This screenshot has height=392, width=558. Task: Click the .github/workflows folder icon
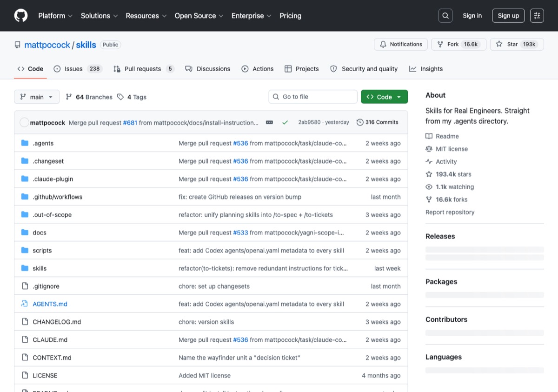[x=25, y=197]
